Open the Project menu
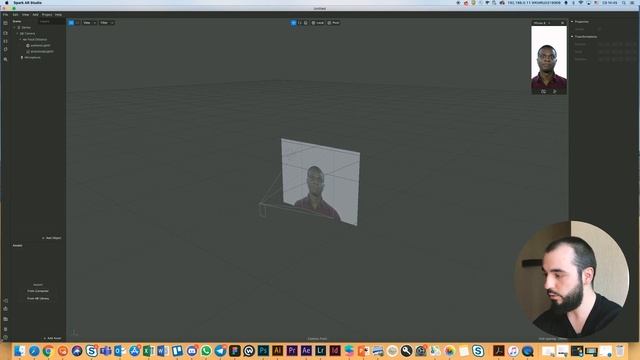This screenshot has width=640, height=360. point(47,15)
